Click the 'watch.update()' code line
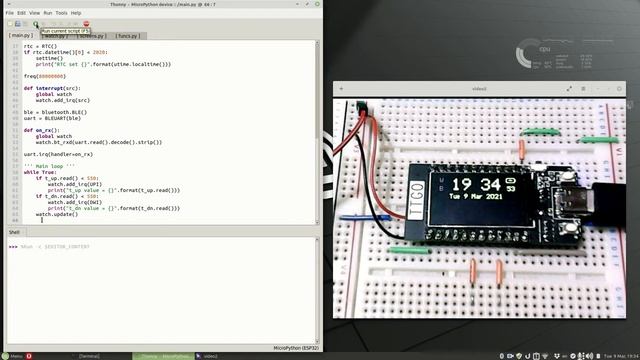This screenshot has height=360, width=640. 56,214
